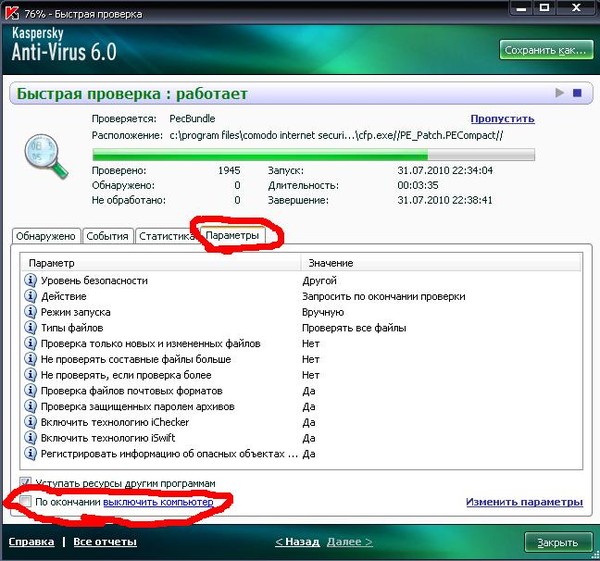This screenshot has height=561, width=600.
Task: Switch to the События tab
Action: [108, 236]
